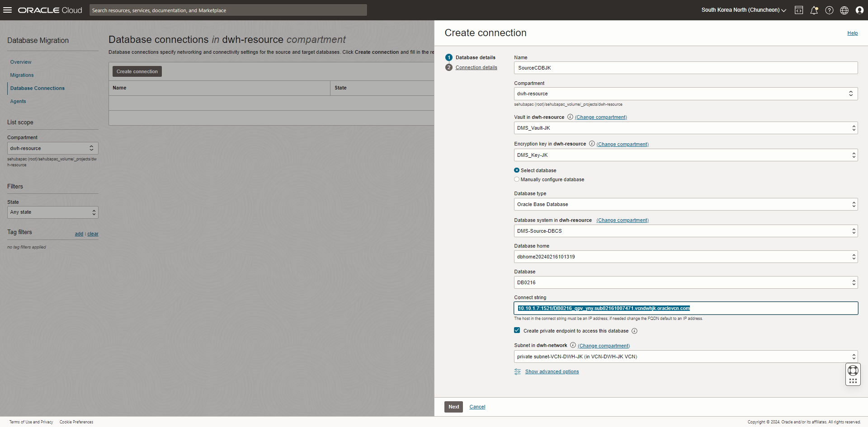Open Agents in sidebar
868x427 pixels.
click(x=18, y=101)
